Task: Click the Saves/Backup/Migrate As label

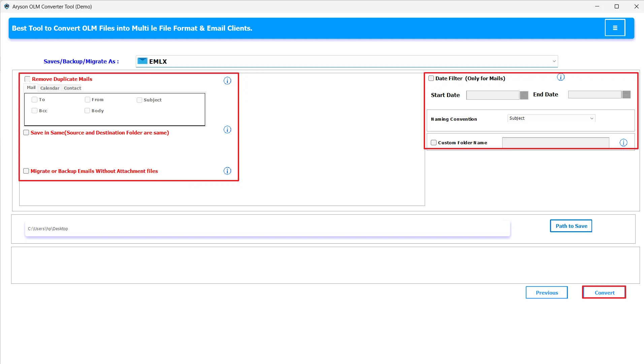Action: 81,61
